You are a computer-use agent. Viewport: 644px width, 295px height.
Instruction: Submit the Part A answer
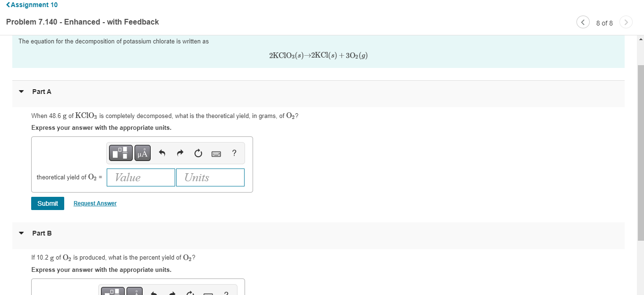[x=47, y=203]
